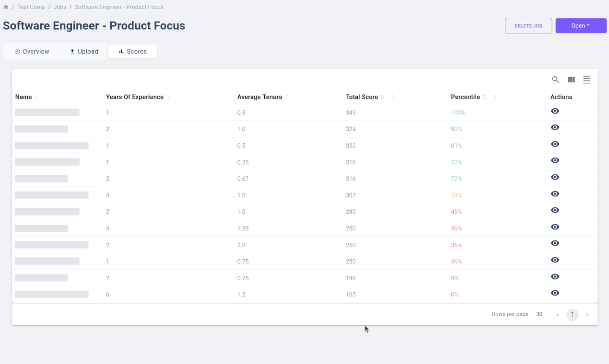
Task: Click eye icon for the 165 score row
Action: (x=555, y=293)
